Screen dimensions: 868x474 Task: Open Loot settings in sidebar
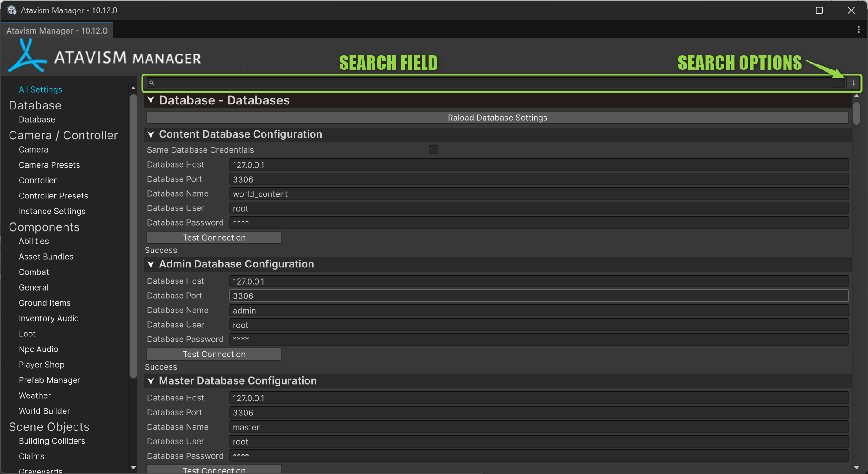click(27, 334)
